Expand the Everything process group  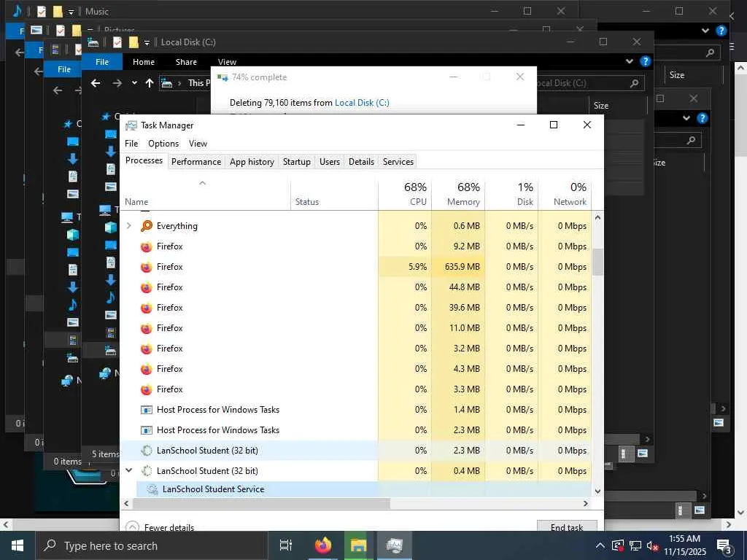pyautogui.click(x=128, y=226)
